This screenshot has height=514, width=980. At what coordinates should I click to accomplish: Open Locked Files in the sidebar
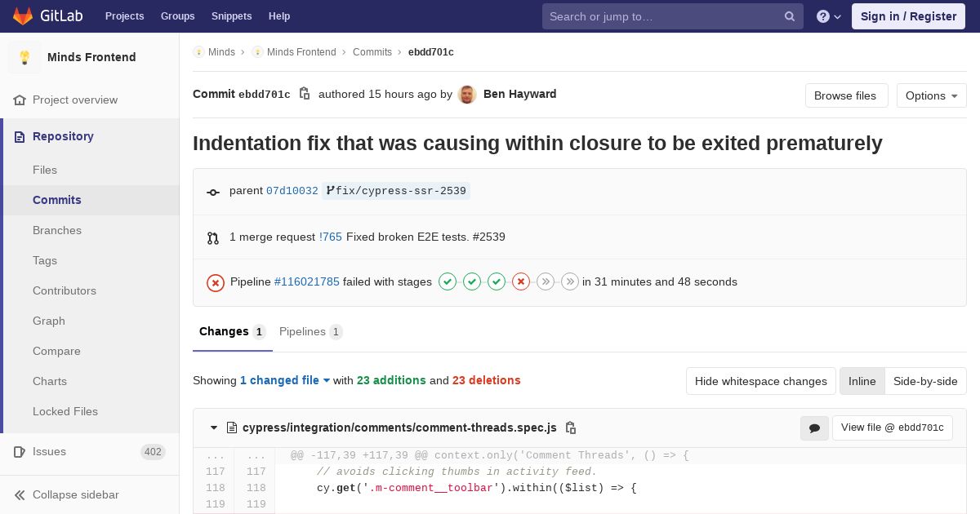click(65, 411)
